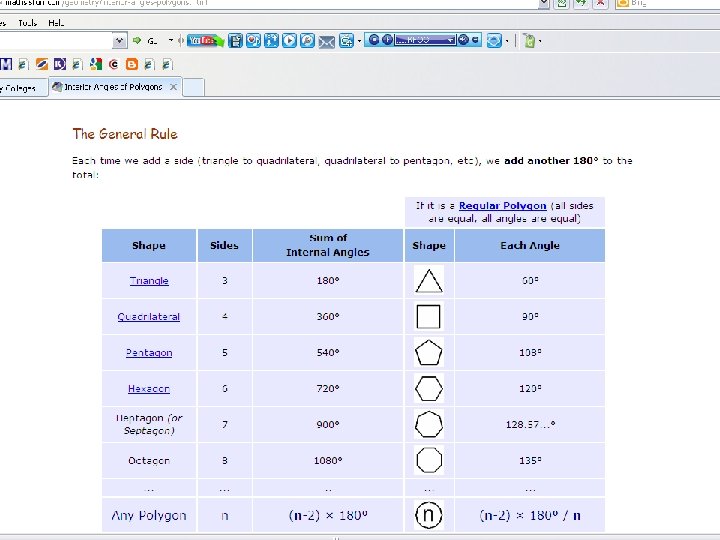This screenshot has width=720, height=540.
Task: Click the pentagon shape image
Action: click(429, 353)
